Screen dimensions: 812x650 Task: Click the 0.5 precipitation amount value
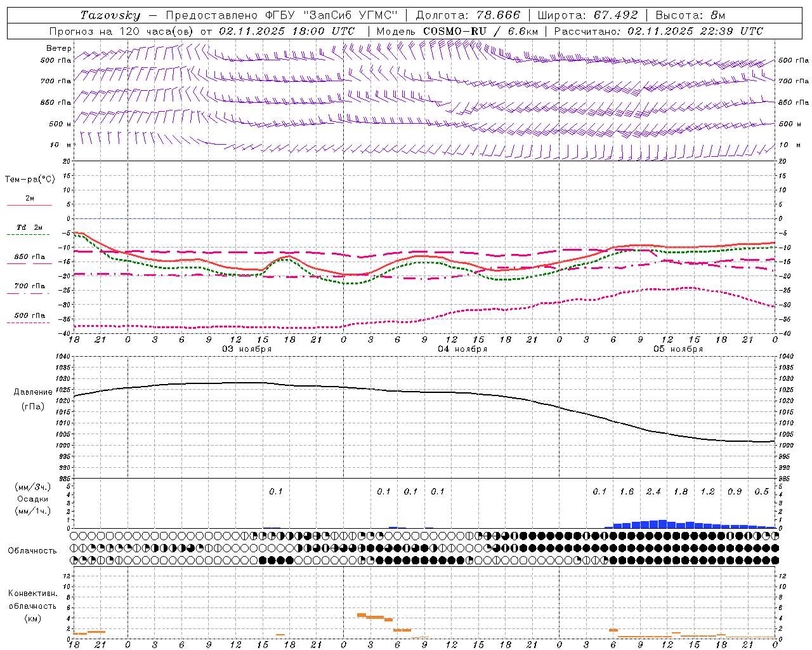coord(761,491)
